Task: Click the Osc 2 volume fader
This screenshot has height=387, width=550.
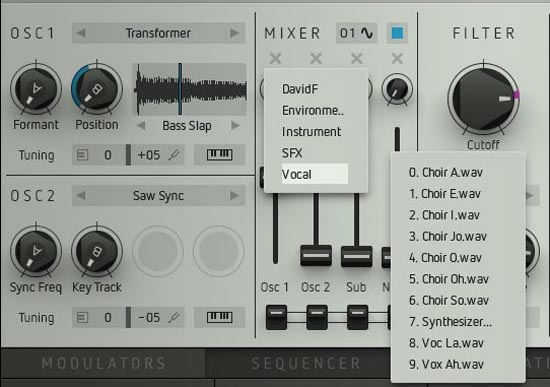Action: [x=316, y=256]
